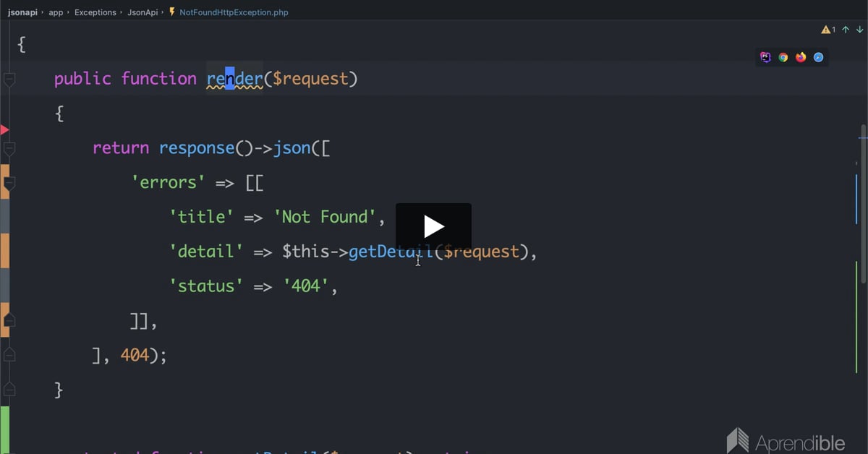This screenshot has width=868, height=454.
Task: Open the JsonApi breadcrumb folder
Action: (x=141, y=12)
